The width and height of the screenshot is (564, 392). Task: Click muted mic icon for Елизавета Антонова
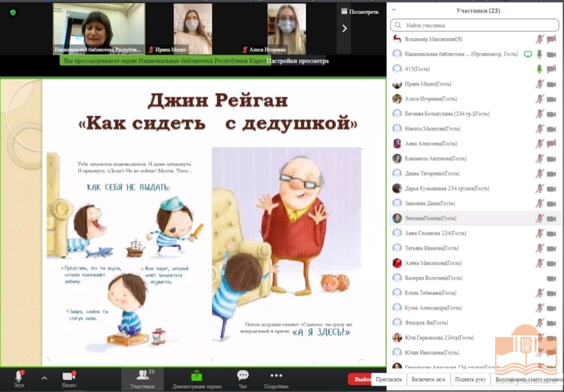click(539, 159)
